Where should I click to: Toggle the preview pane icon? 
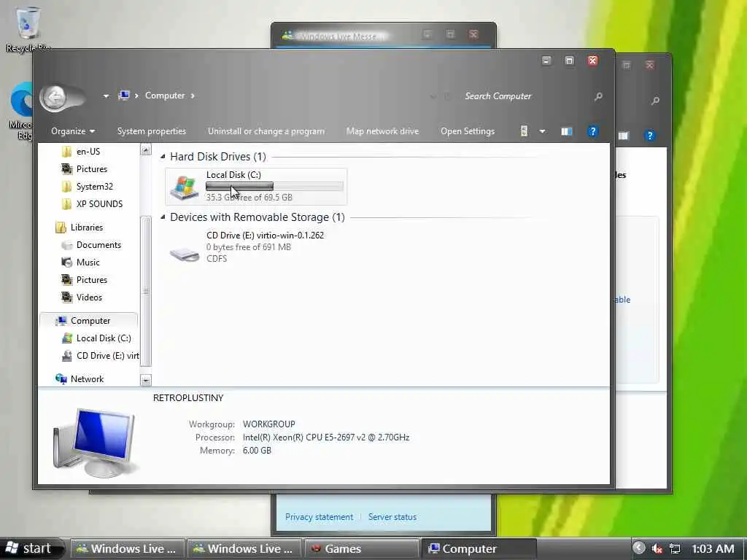pyautogui.click(x=566, y=131)
